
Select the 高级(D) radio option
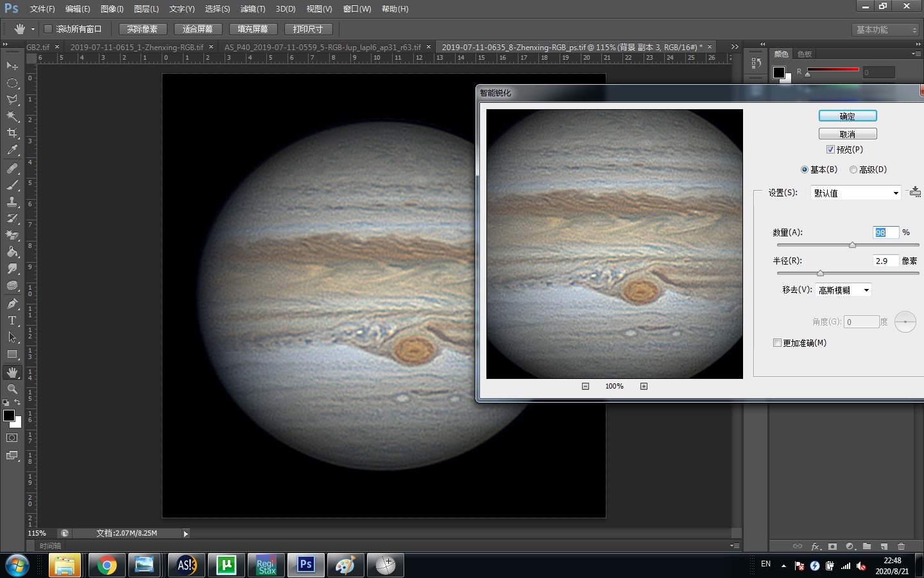(x=853, y=170)
